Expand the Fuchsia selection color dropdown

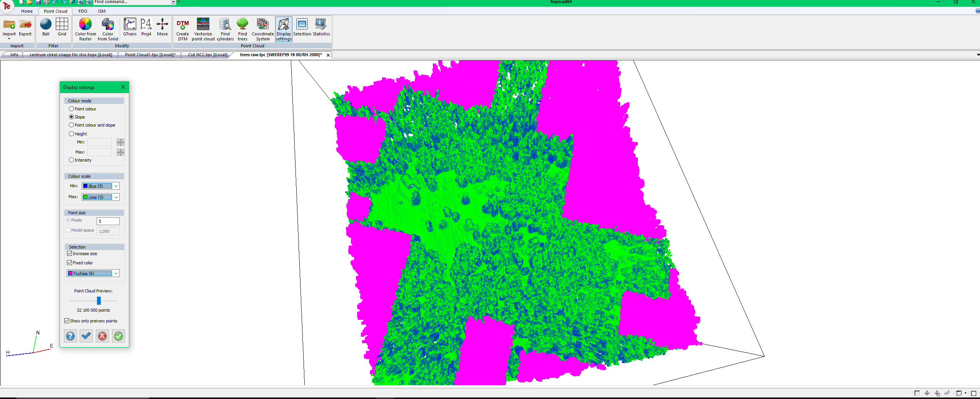(116, 274)
